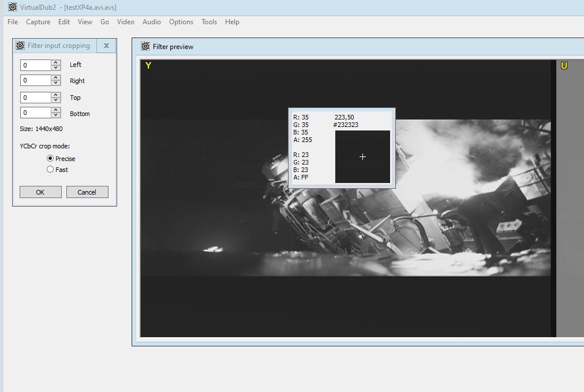
Task: Click the Filter input cropping dialog icon
Action: [20, 46]
